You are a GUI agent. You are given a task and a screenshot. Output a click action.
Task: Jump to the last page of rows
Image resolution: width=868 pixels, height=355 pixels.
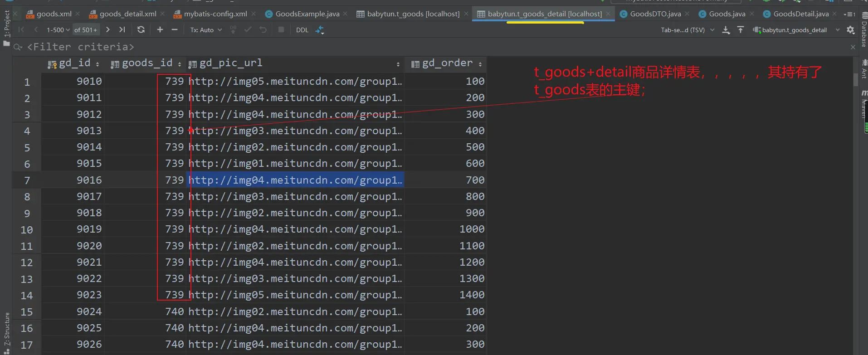(x=122, y=30)
